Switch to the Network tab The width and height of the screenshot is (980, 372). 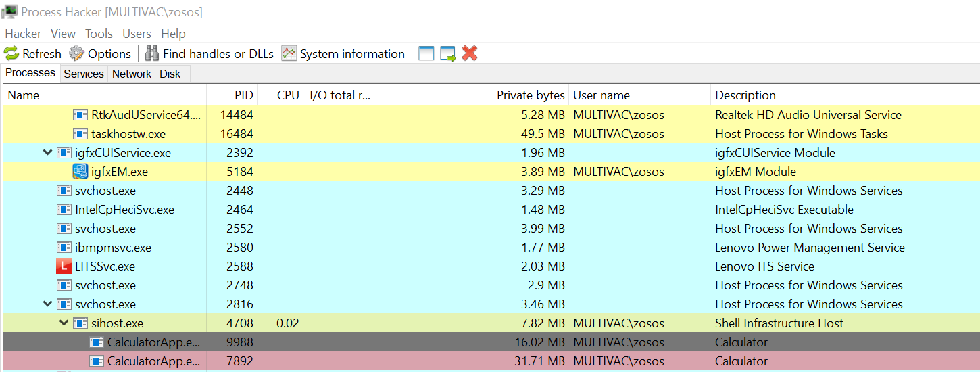(x=131, y=74)
